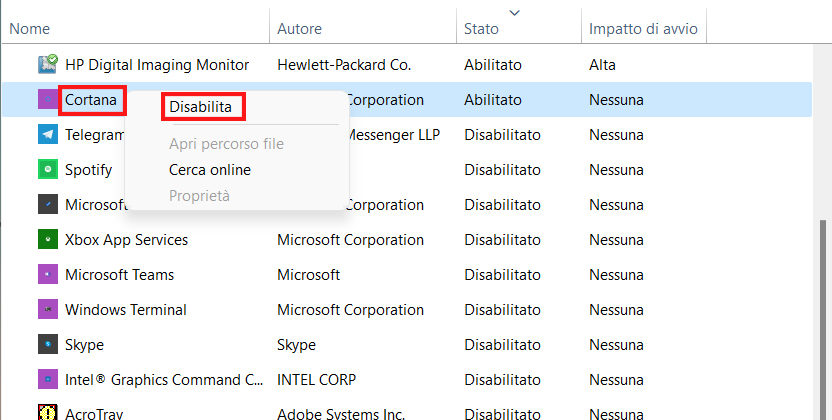
Task: Click the HP Digital Imaging Monitor icon
Action: coord(47,65)
